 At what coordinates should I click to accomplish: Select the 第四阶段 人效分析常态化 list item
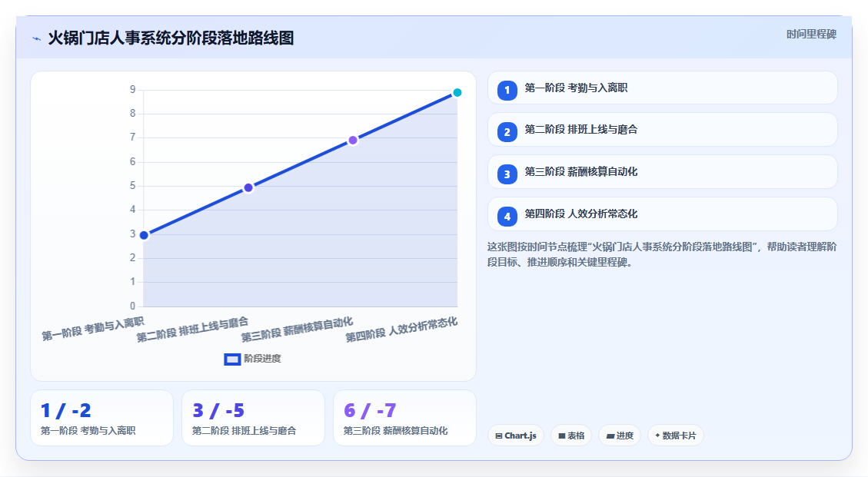click(x=662, y=214)
